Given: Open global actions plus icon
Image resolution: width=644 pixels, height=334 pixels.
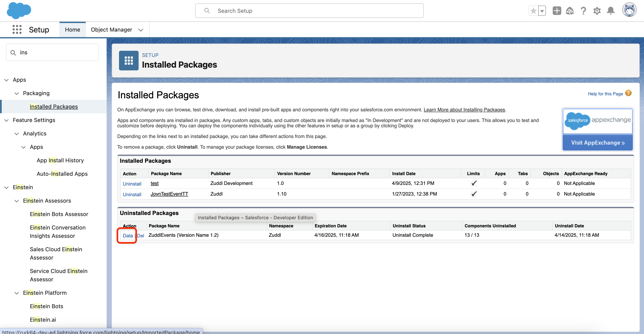Looking at the screenshot, I should click(557, 11).
